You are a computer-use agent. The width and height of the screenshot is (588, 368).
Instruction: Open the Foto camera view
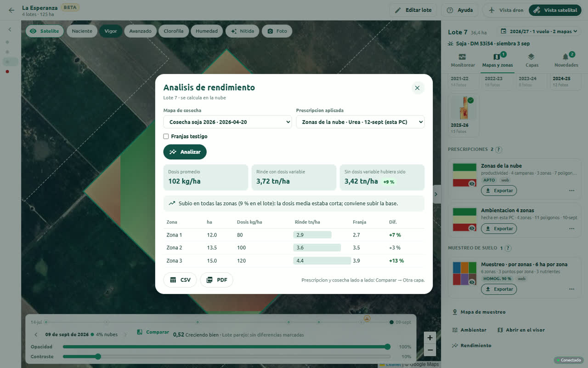(x=277, y=31)
